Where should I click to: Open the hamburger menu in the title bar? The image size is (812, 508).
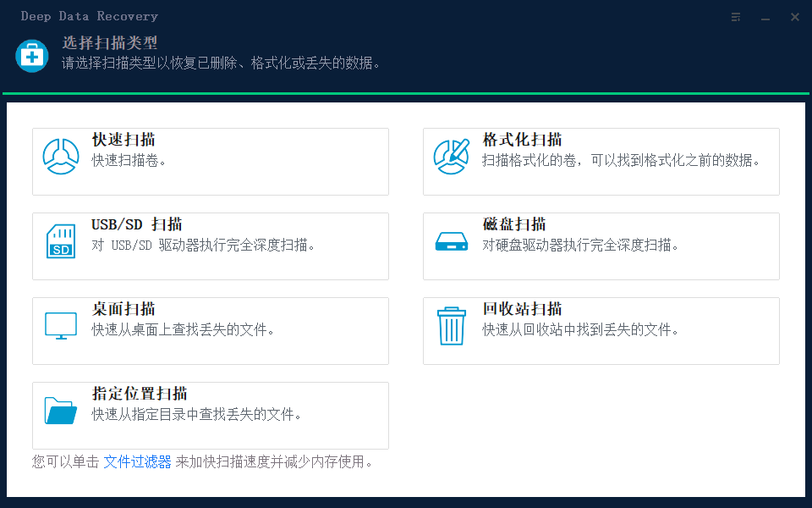click(x=735, y=16)
